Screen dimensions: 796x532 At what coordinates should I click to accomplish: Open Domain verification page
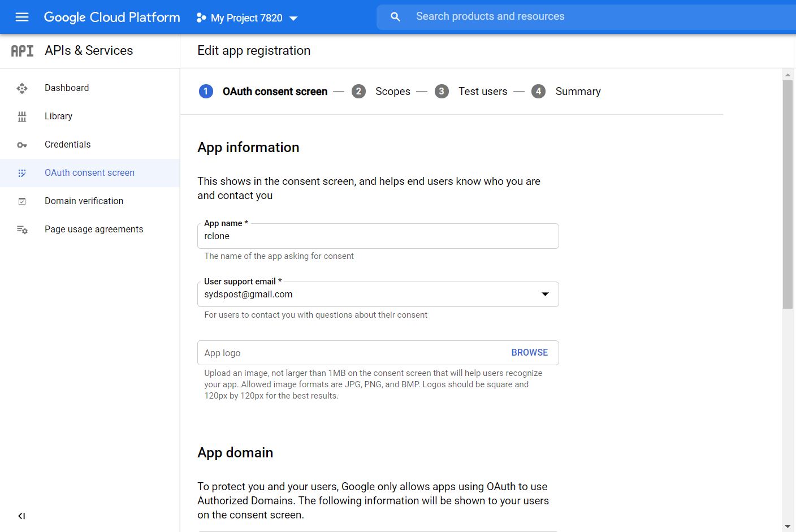pos(84,201)
